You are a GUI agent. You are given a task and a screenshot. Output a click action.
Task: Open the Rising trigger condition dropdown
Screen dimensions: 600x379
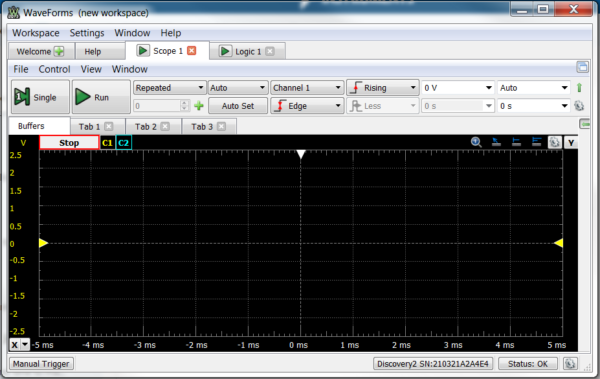pyautogui.click(x=382, y=88)
